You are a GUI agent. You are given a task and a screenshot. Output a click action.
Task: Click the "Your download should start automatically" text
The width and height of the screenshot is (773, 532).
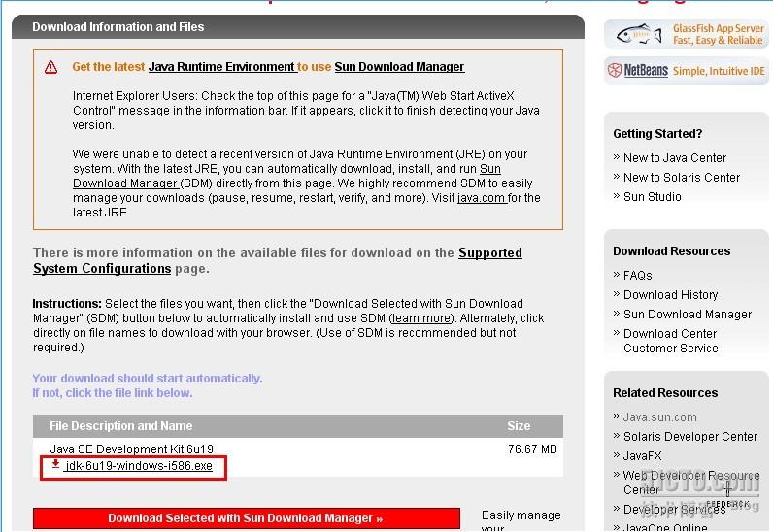(148, 379)
